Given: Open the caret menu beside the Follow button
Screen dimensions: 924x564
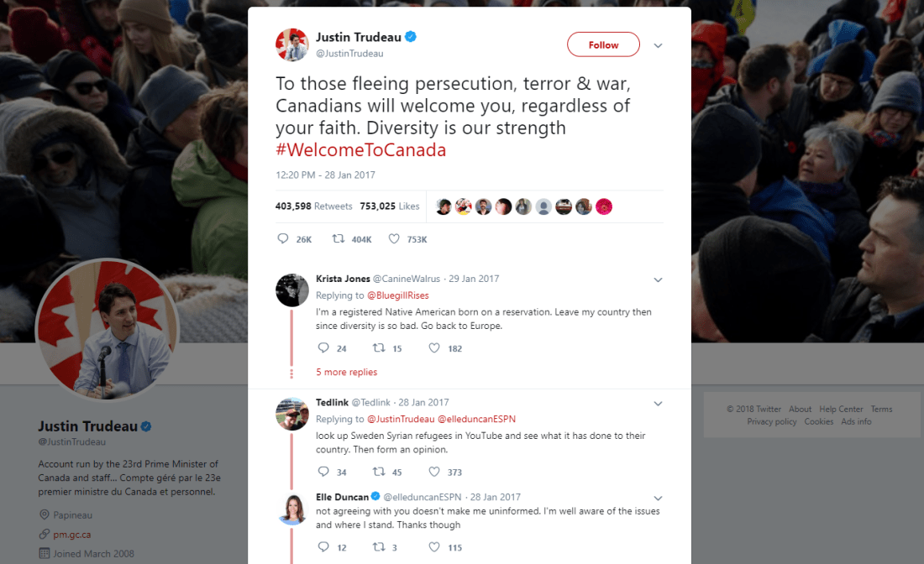Looking at the screenshot, I should (x=659, y=45).
